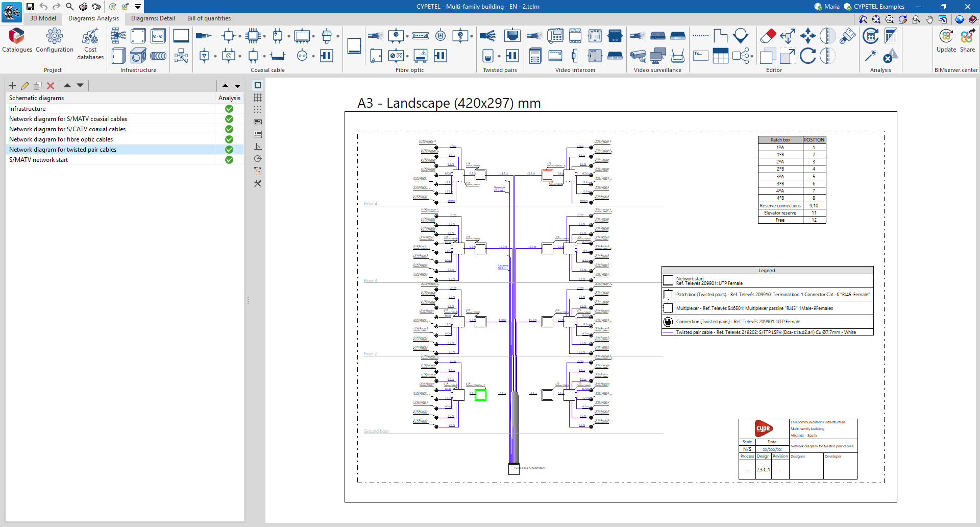The height and width of the screenshot is (527, 980).
Task: Expand dropdown beside the coaxial chip icon
Action: pos(264,37)
